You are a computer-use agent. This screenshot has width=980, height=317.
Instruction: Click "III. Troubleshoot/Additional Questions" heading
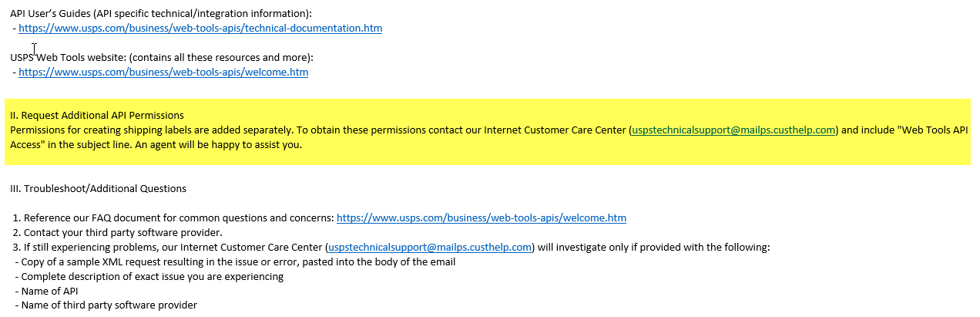[98, 189]
